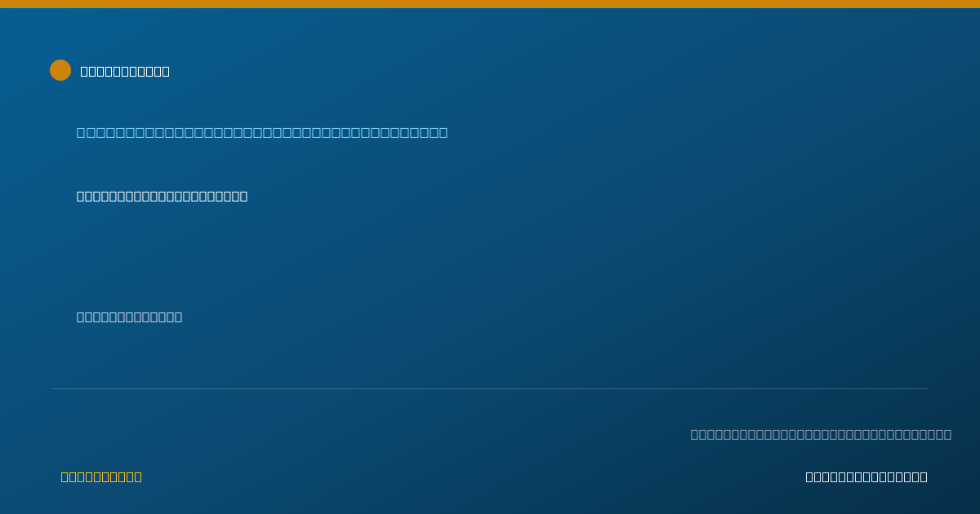Click the gray long text line above footer
Viewport: 980px width, 514px height.
click(x=821, y=434)
